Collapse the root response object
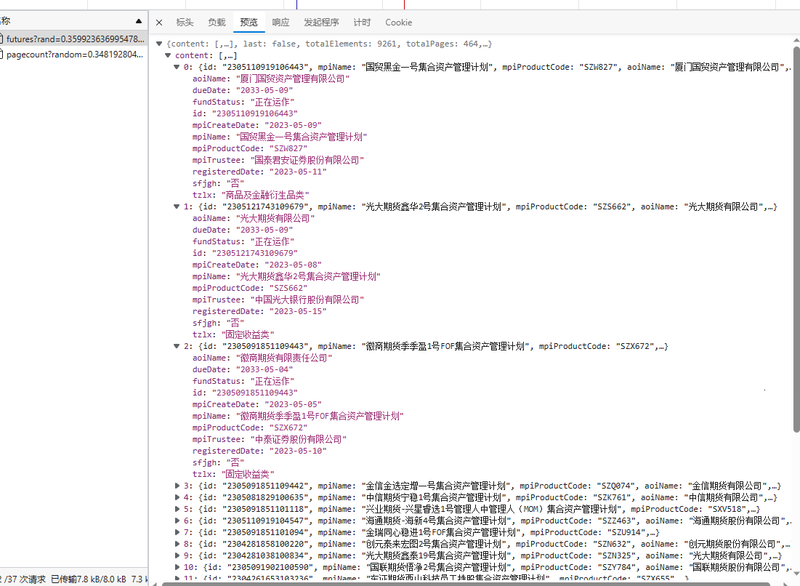This screenshot has height=586, width=800. pyautogui.click(x=159, y=44)
